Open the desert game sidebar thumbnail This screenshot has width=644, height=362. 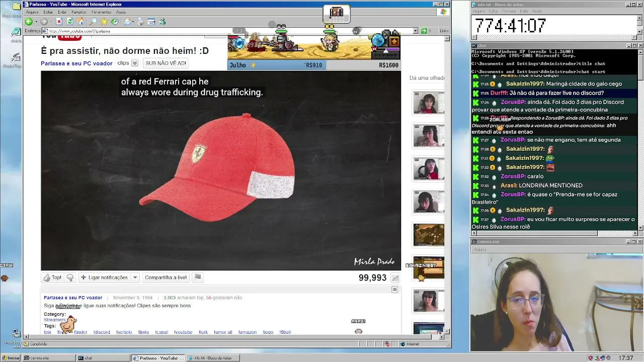click(429, 235)
